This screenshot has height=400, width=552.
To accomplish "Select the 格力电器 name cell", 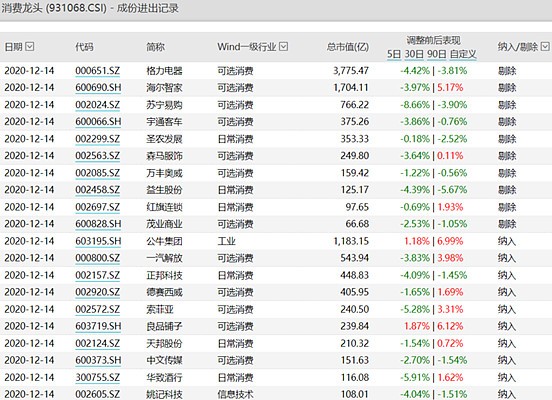I will [x=164, y=71].
